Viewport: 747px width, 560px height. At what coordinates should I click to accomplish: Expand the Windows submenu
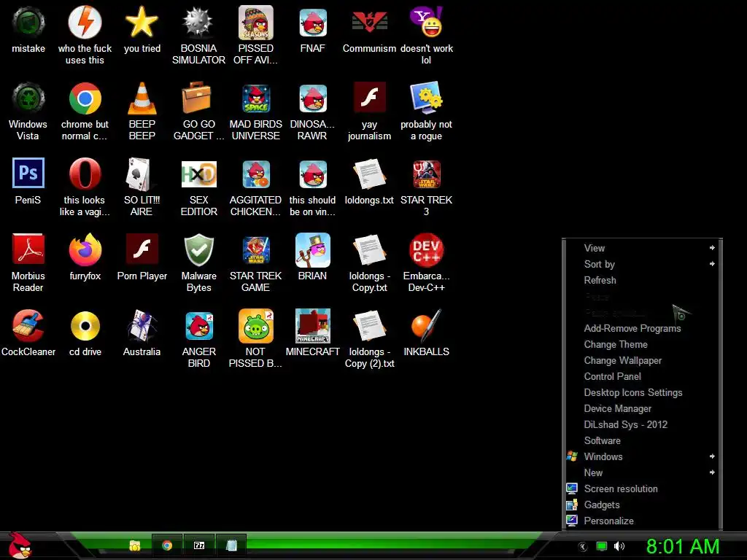(642, 456)
